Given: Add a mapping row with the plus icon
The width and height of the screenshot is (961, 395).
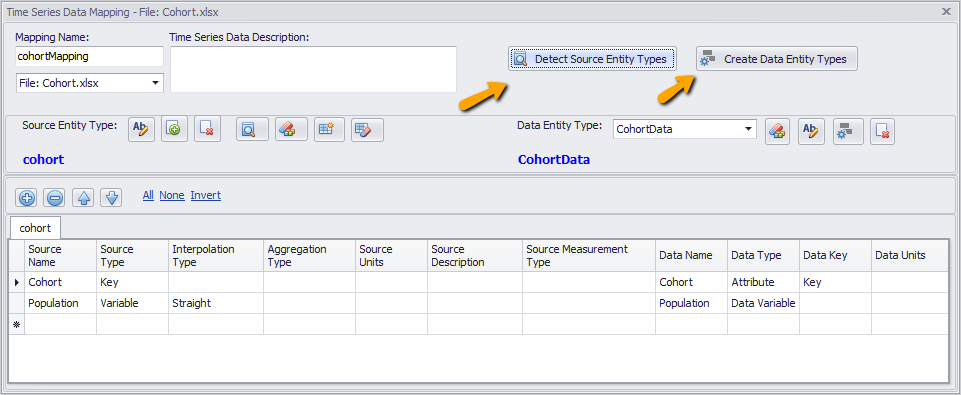Looking at the screenshot, I should pyautogui.click(x=26, y=198).
